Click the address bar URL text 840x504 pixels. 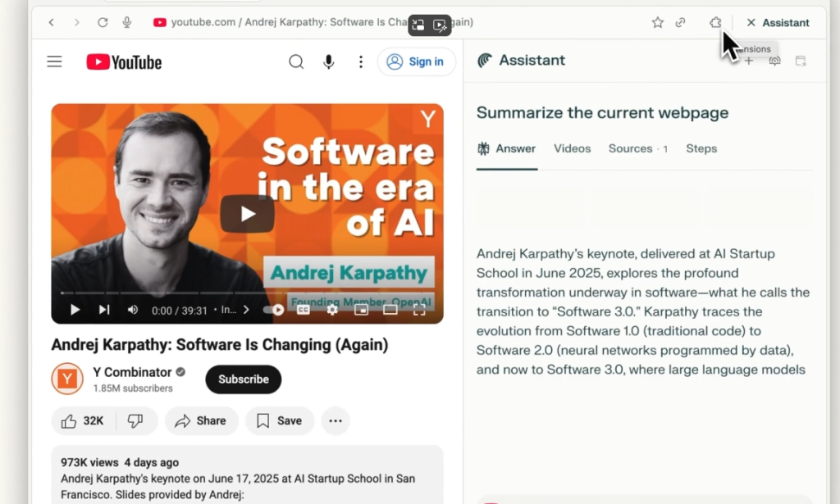point(322,22)
